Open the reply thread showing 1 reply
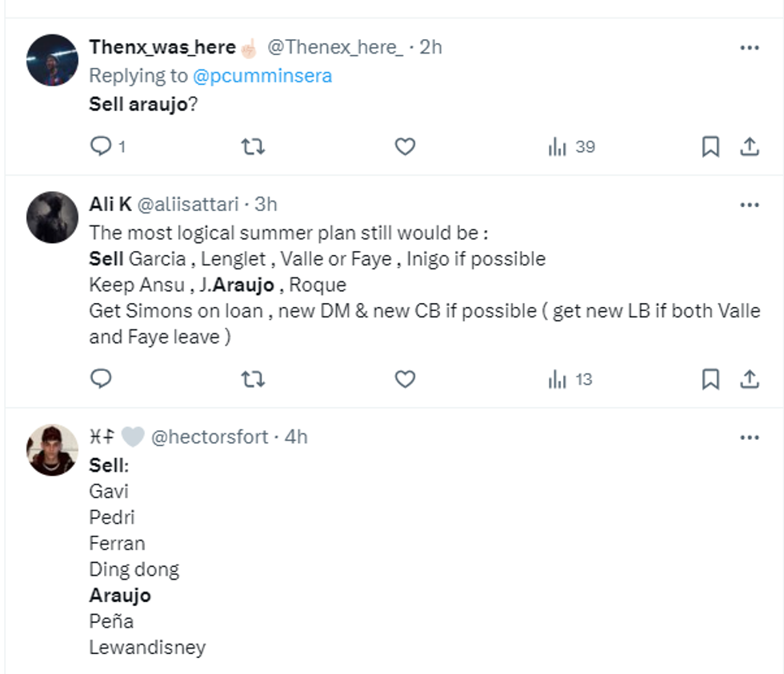This screenshot has height=674, width=784. pyautogui.click(x=102, y=147)
